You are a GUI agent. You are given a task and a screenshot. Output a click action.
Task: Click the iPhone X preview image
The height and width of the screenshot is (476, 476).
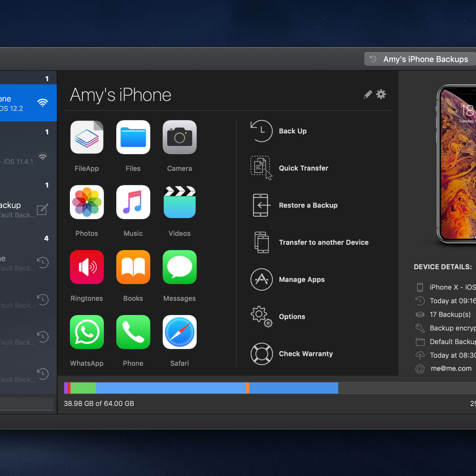456,164
